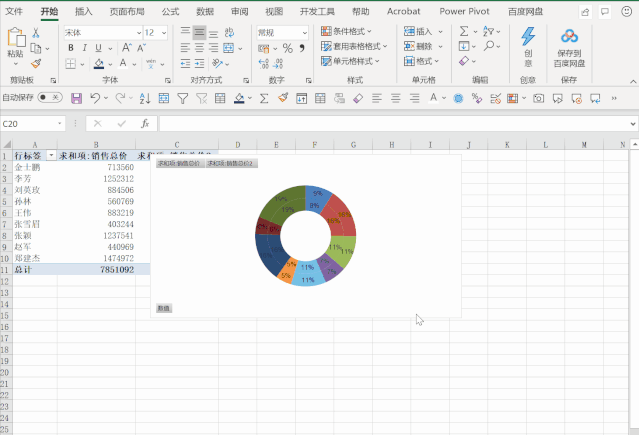Switch to the Page Layout tab
The image size is (639, 435).
coord(127,11)
